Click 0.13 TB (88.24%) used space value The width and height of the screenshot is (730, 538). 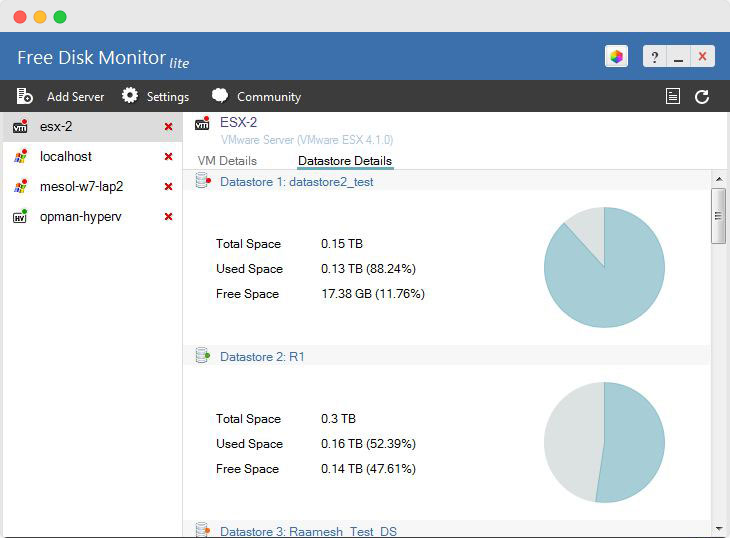(368, 269)
